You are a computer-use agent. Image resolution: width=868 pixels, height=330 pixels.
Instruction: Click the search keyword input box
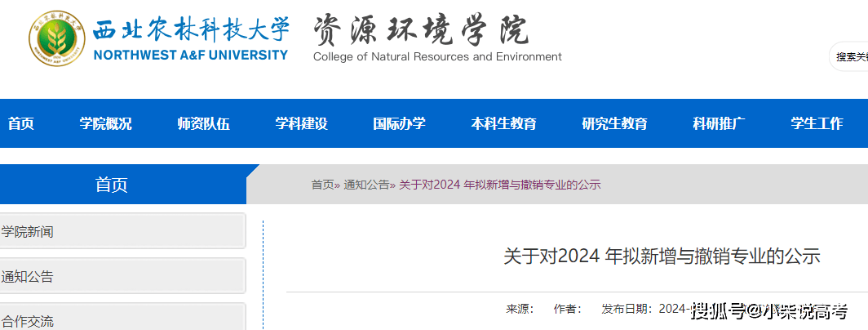850,56
